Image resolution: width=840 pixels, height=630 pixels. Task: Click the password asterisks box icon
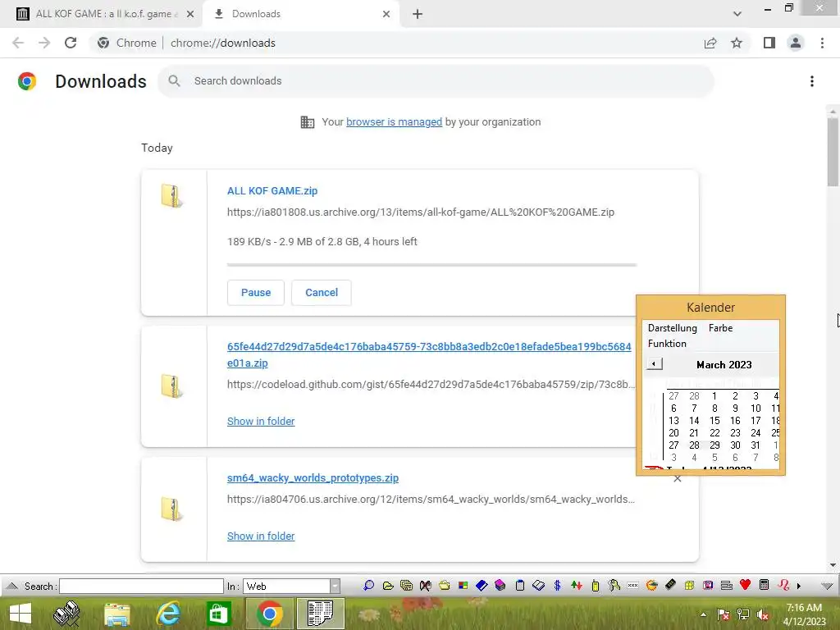point(632,586)
